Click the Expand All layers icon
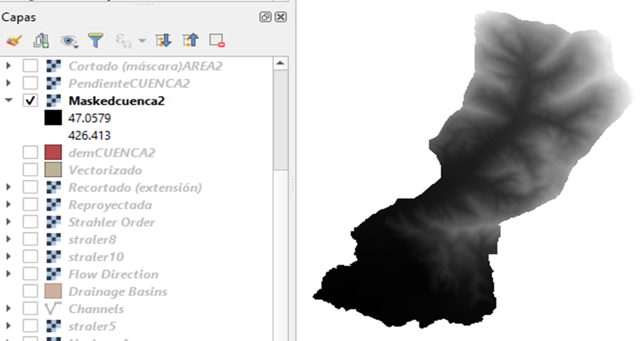Viewport: 644px width, 341px height. [163, 41]
